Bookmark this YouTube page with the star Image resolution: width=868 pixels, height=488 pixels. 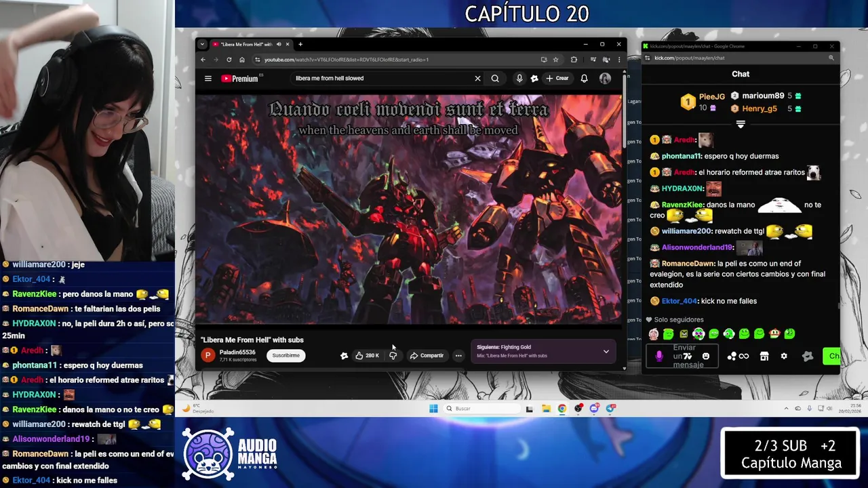tap(555, 60)
